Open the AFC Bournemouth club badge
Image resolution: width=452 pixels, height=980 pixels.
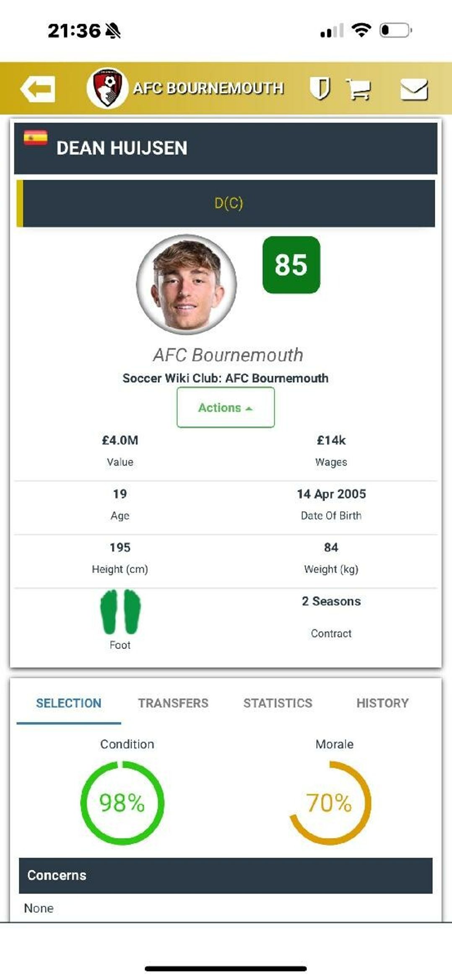(x=107, y=88)
